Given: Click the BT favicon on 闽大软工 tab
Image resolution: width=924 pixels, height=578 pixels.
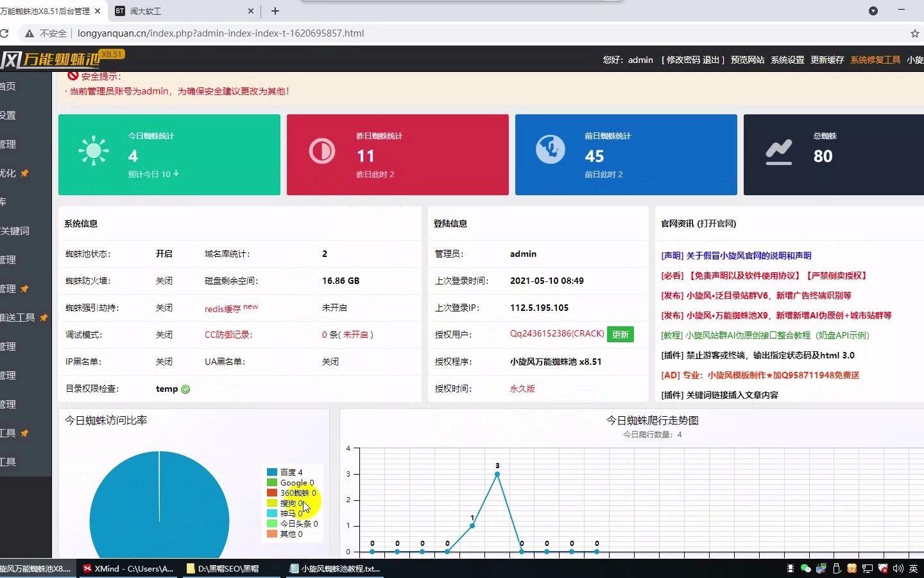Looking at the screenshot, I should pos(120,11).
